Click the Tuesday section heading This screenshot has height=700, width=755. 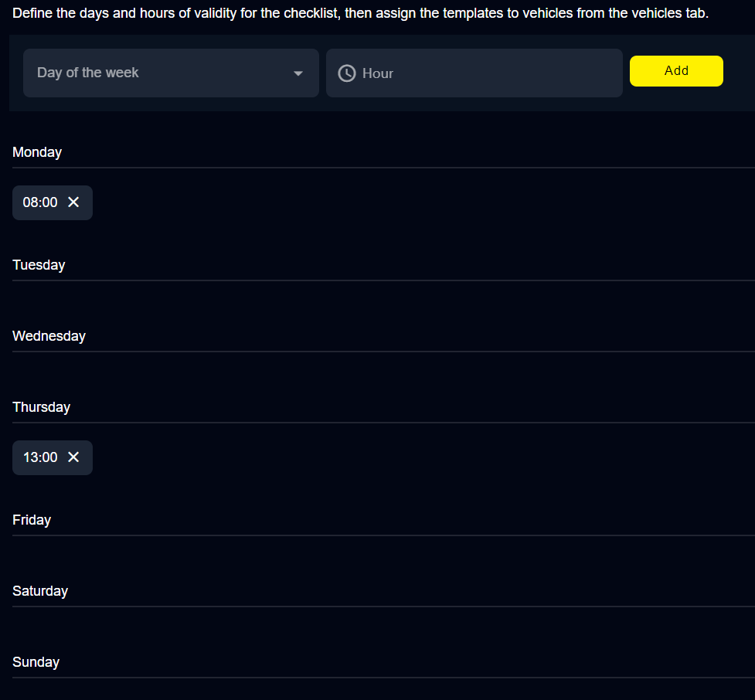click(39, 265)
